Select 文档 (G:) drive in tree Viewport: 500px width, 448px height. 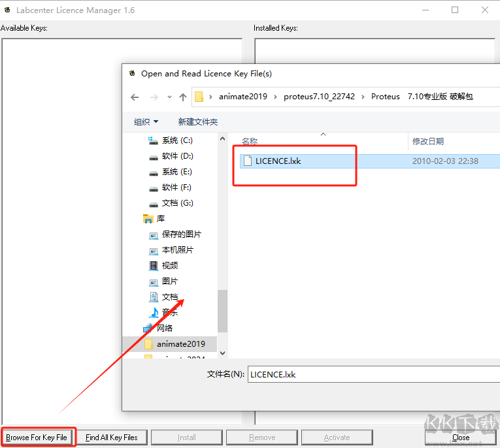tap(171, 203)
